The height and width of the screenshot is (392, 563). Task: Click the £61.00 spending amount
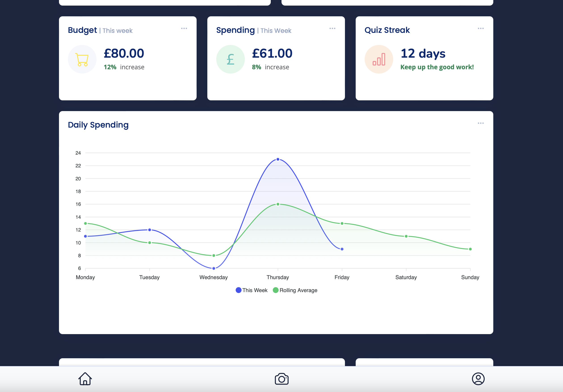(272, 53)
